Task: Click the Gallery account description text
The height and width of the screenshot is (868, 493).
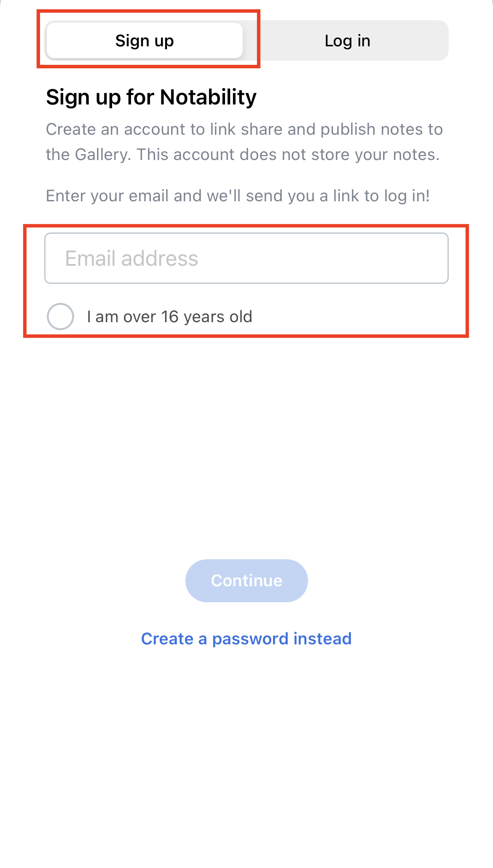Action: pos(244,142)
